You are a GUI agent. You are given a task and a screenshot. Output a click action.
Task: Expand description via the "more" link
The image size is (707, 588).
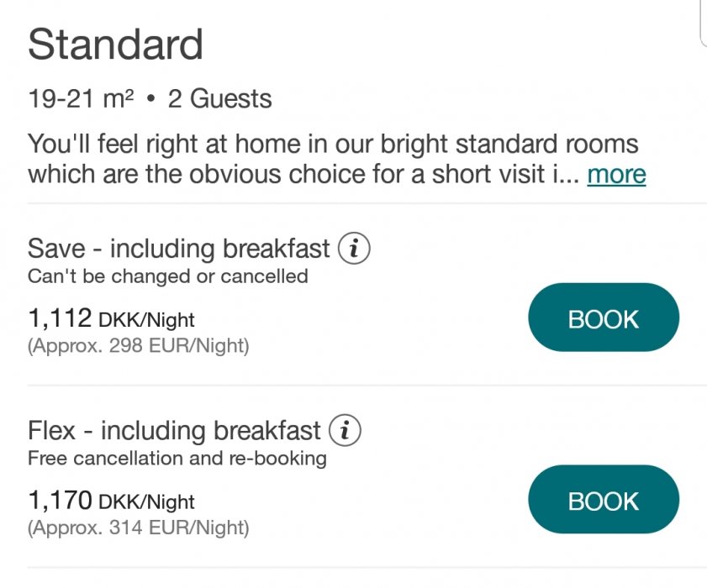(616, 175)
